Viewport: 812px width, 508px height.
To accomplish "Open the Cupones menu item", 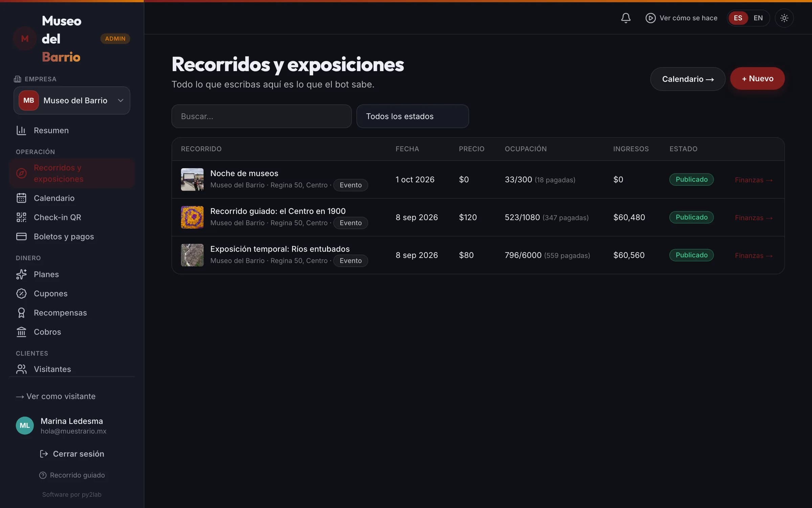I will coord(72,294).
